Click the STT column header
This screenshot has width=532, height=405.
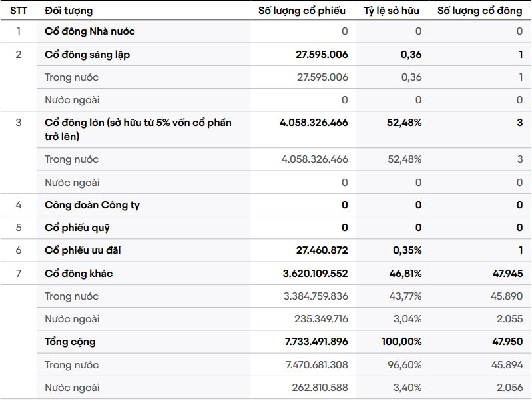[18, 11]
